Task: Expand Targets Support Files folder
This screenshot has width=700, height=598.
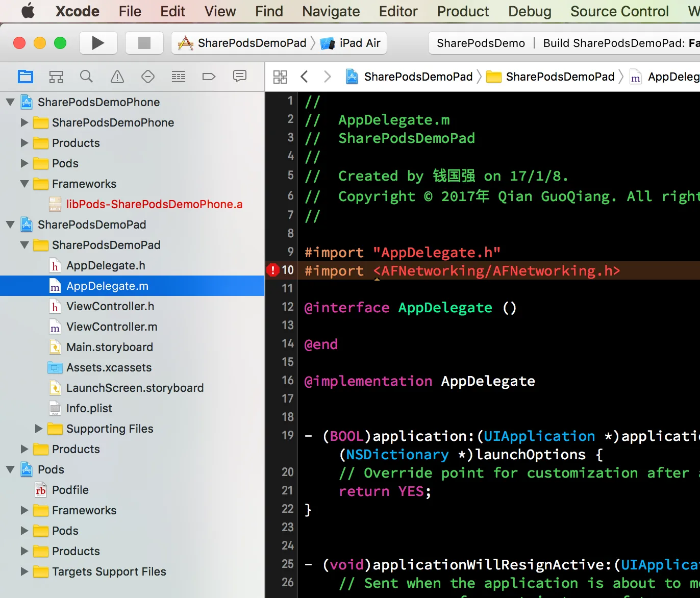Action: coord(24,571)
